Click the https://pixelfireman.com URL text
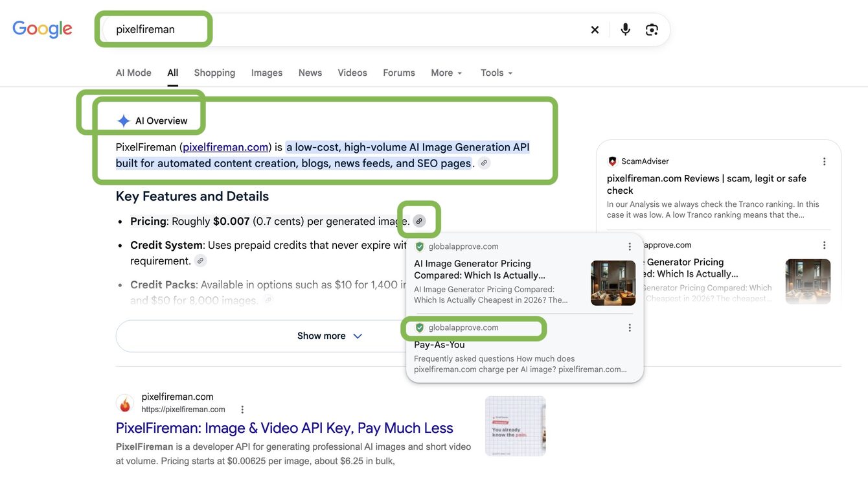Image resolution: width=868 pixels, height=477 pixels. pos(183,410)
